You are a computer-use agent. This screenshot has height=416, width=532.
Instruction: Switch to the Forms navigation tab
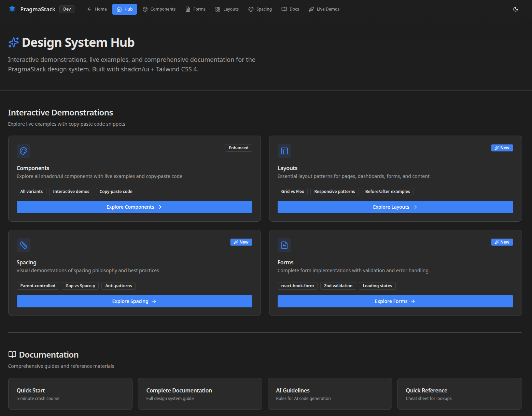(195, 9)
